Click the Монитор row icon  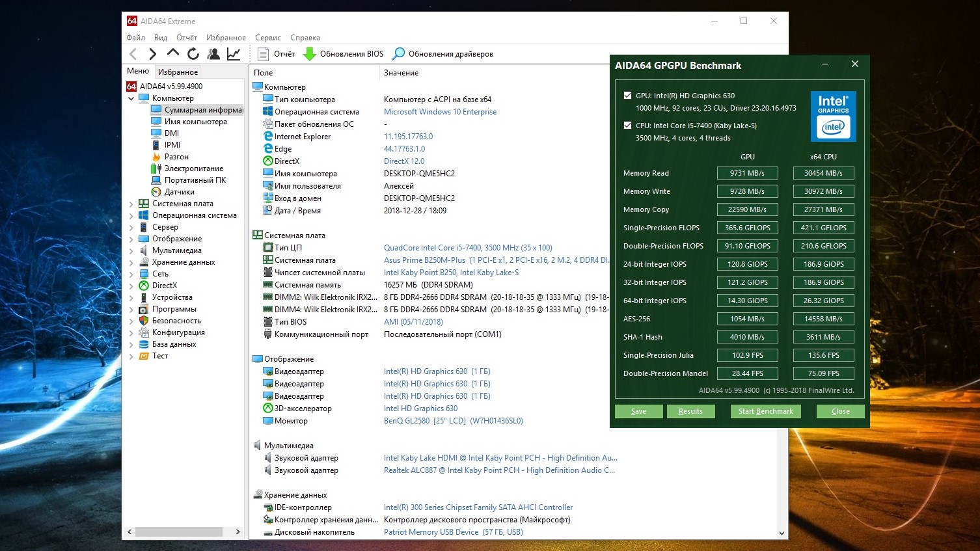268,421
